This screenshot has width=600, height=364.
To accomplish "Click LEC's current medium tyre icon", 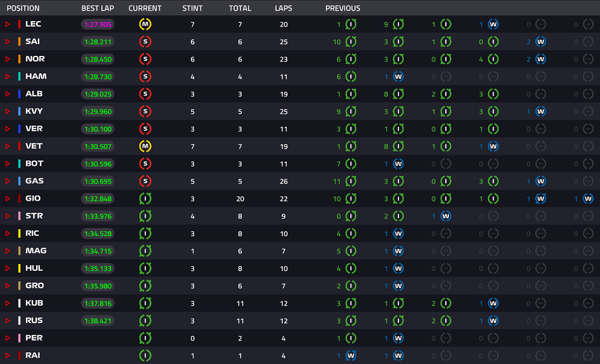I will 145,24.
